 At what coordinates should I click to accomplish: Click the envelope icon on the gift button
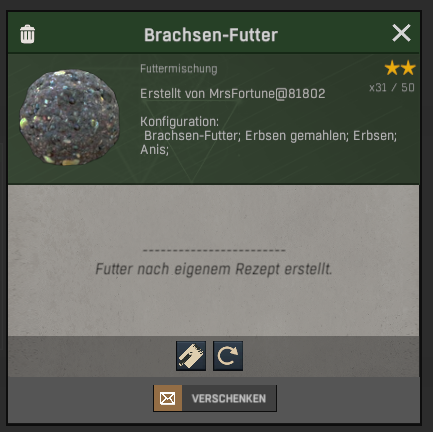[168, 398]
